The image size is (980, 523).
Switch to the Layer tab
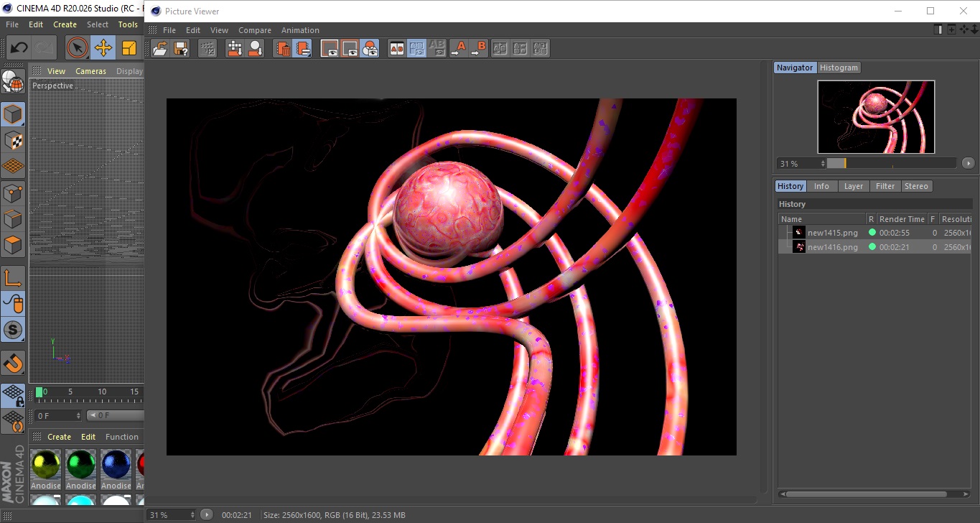coord(853,186)
